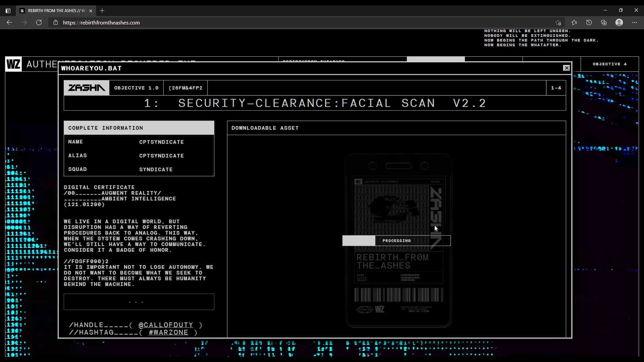Image resolution: width=644 pixels, height=362 pixels.
Task: Close the WHOAREYOU.BAT dialog
Action: coord(567,68)
